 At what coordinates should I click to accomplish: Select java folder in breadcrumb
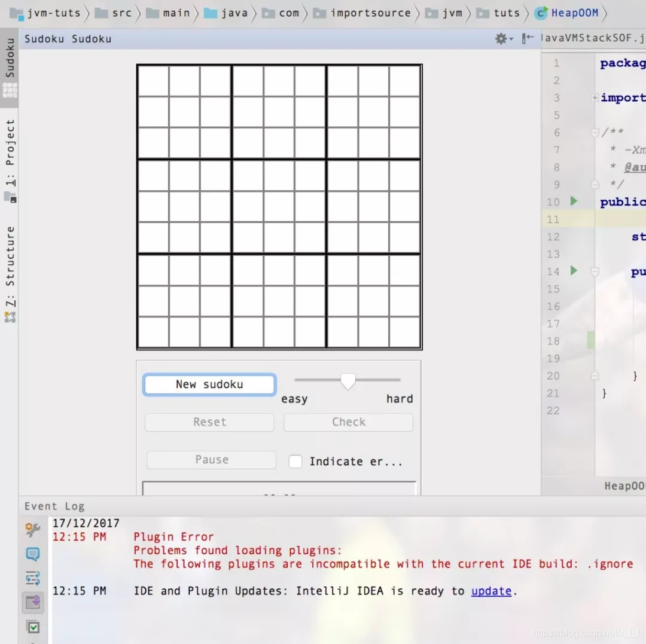226,13
